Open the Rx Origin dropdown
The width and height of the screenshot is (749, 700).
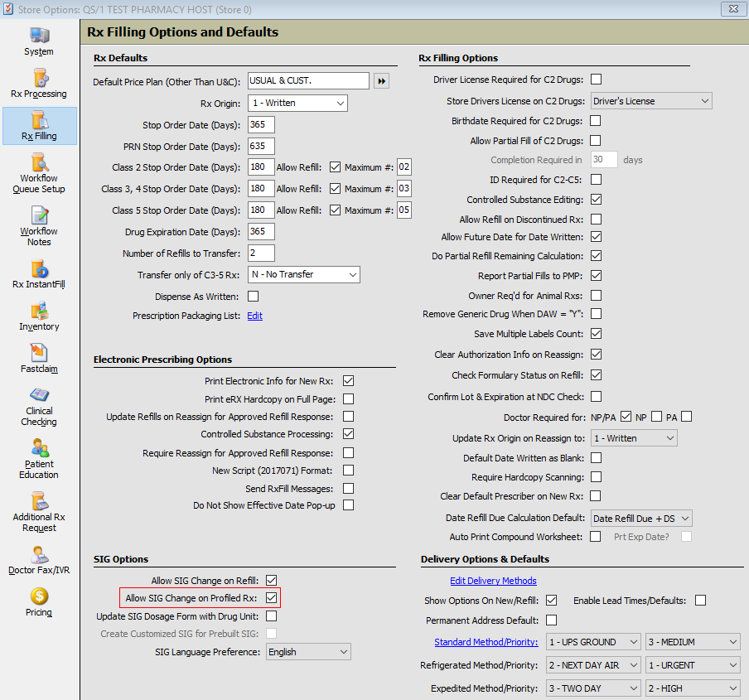297,104
